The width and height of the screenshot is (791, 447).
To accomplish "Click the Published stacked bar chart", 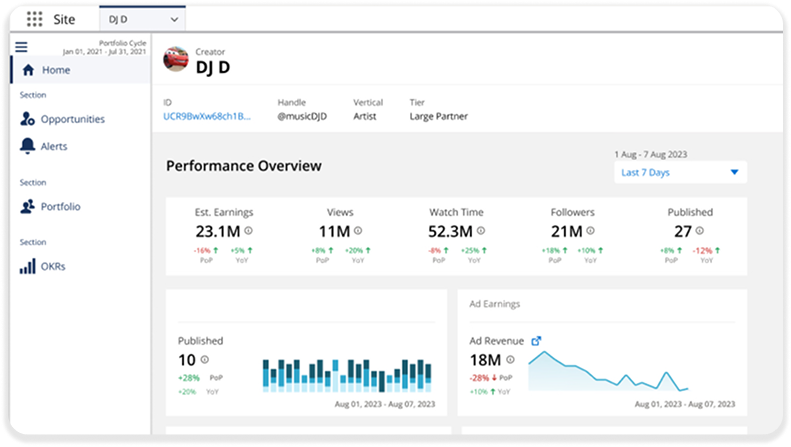I will (347, 372).
